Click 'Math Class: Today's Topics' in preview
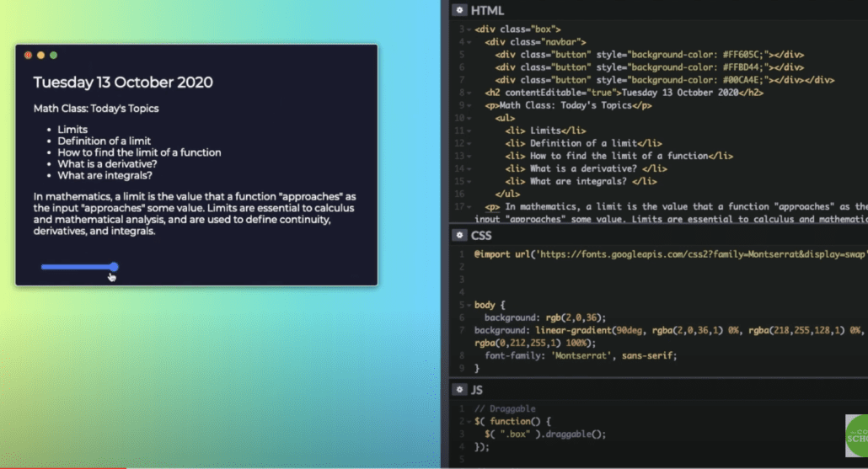 [96, 109]
